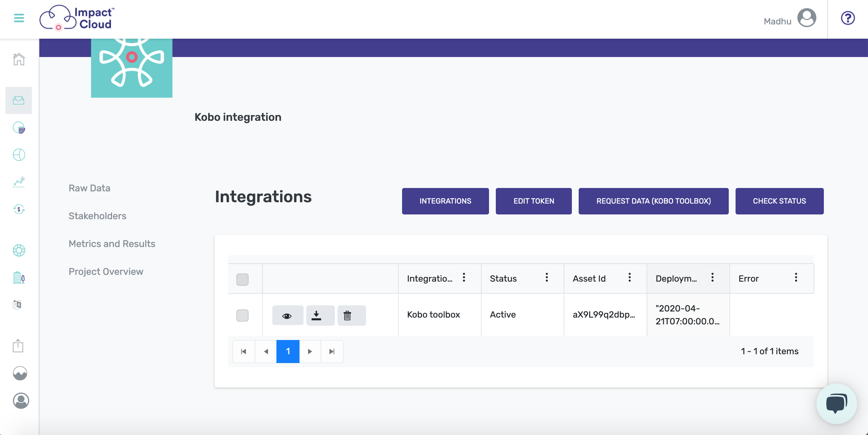Click the 2020-04-21 deployment date cell
Image resolution: width=868 pixels, height=435 pixels.
tap(688, 315)
